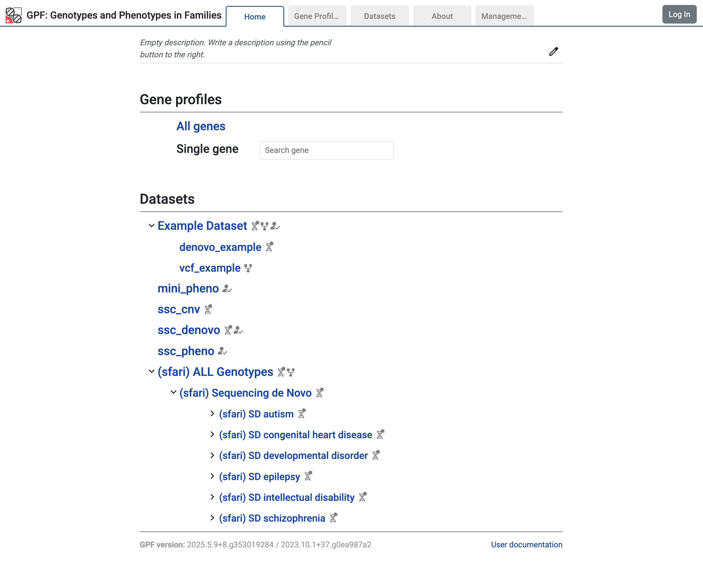The width and height of the screenshot is (703, 588).
Task: Open the ssc_denovo dataset
Action: point(189,330)
